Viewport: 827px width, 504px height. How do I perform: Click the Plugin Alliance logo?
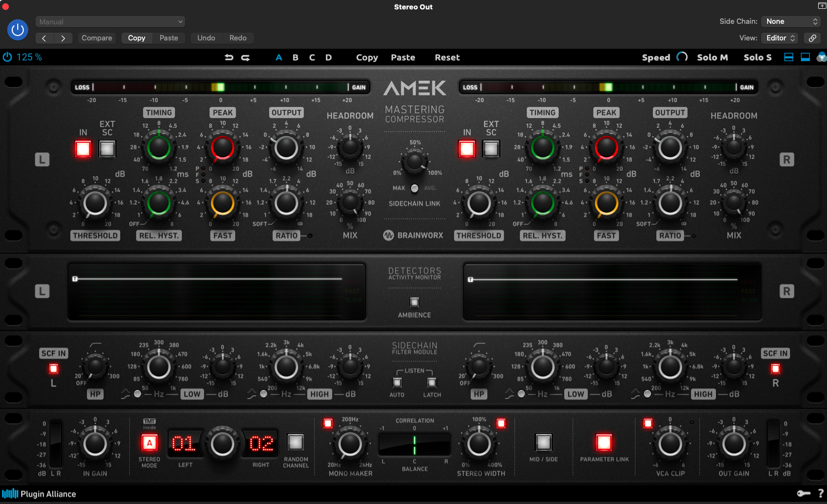tap(39, 493)
